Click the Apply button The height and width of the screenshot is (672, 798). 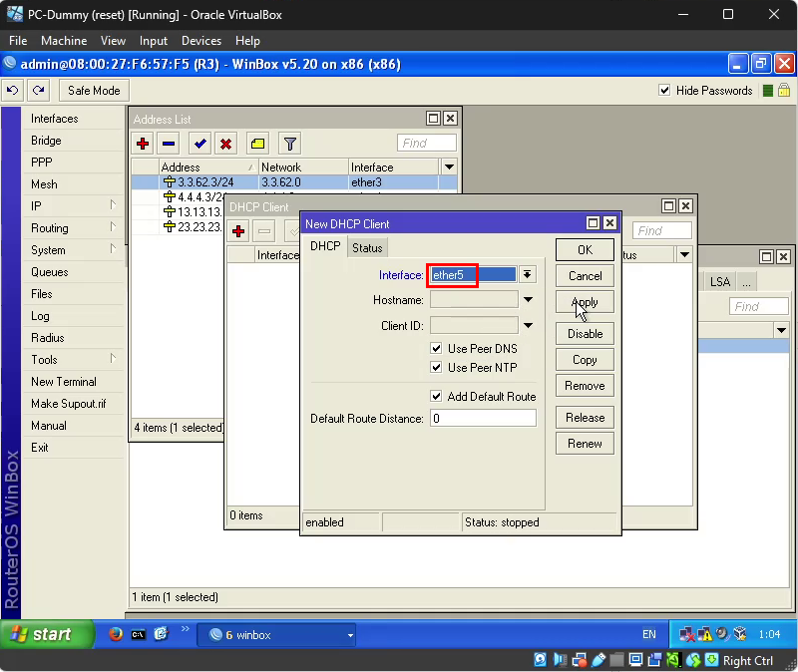point(585,302)
